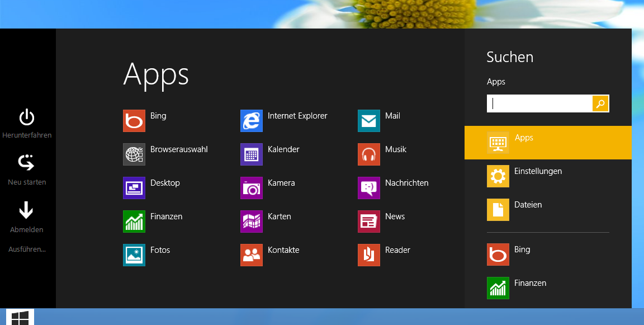The height and width of the screenshot is (325, 644).
Task: Click the Windows Start button
Action: (20, 317)
